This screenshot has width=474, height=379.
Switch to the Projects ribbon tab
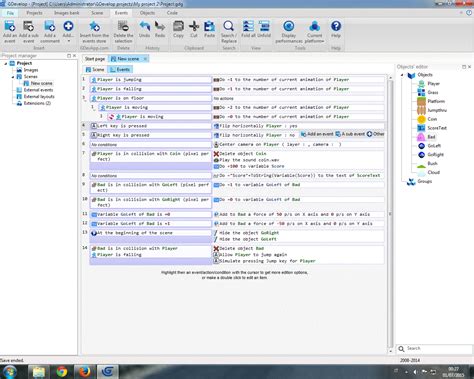coord(34,13)
